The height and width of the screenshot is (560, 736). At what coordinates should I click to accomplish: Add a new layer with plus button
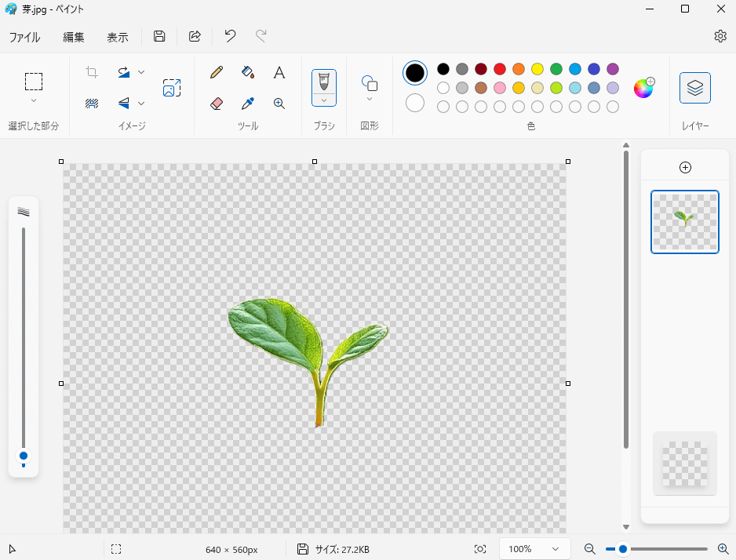685,167
